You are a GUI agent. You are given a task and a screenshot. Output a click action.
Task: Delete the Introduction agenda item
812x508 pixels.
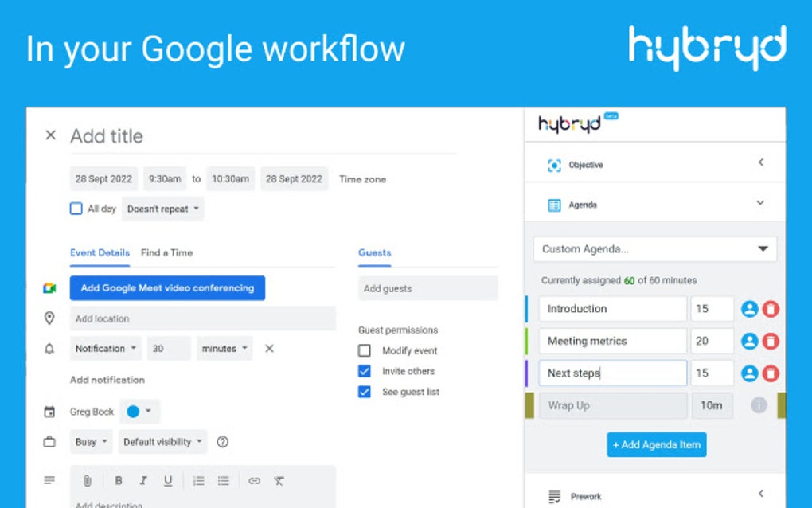(771, 308)
